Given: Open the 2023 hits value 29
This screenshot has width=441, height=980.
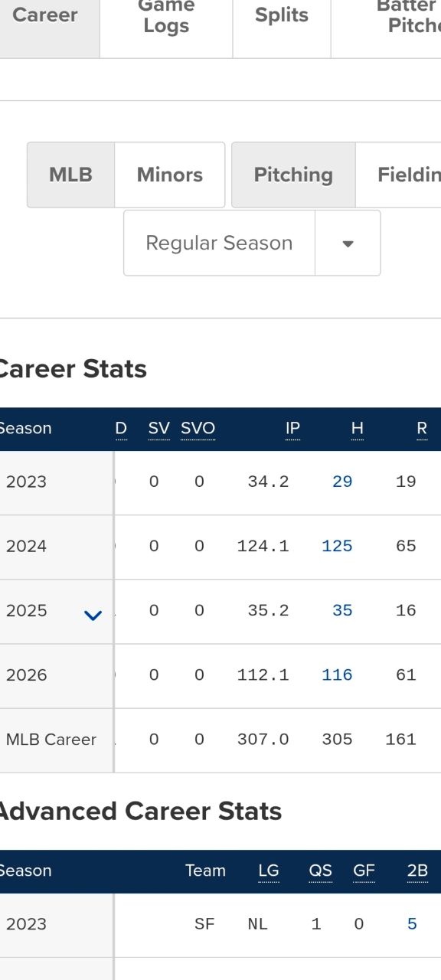Looking at the screenshot, I should (x=342, y=482).
